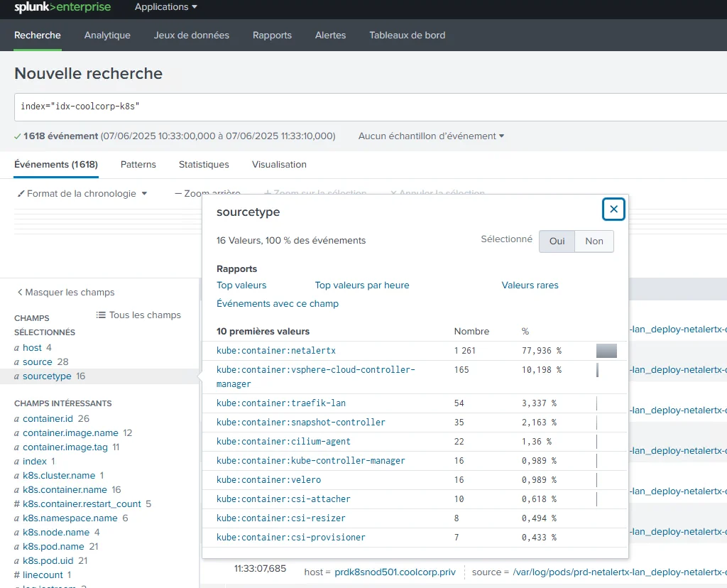Click the pencil Format de la chronologie icon
The width and height of the screenshot is (727, 588).
pos(21,193)
